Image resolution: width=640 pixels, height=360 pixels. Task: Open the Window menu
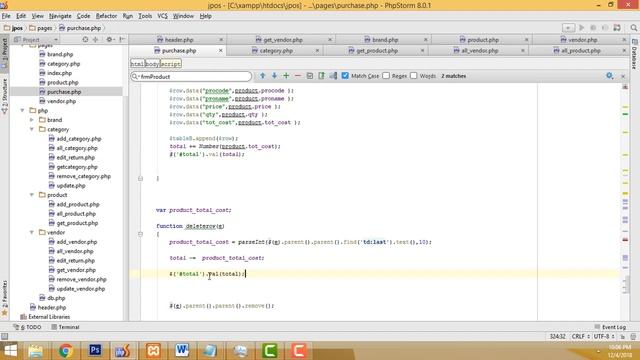tap(183, 16)
